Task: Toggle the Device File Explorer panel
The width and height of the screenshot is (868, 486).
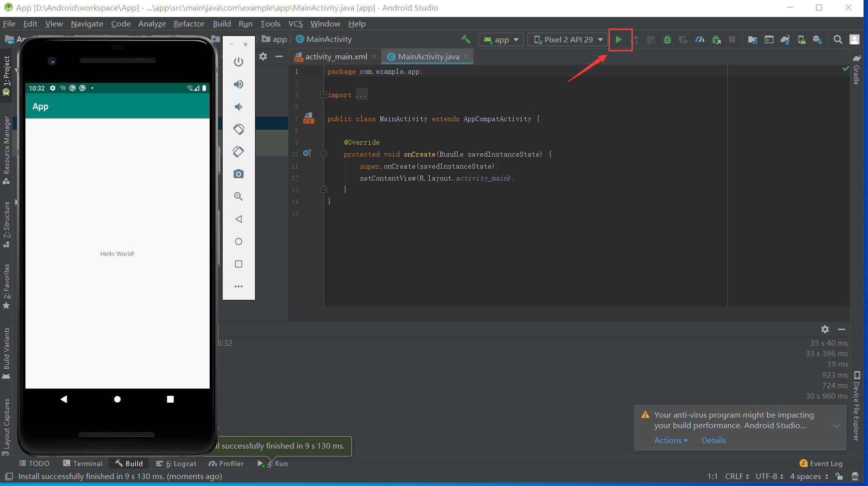Action: (857, 406)
